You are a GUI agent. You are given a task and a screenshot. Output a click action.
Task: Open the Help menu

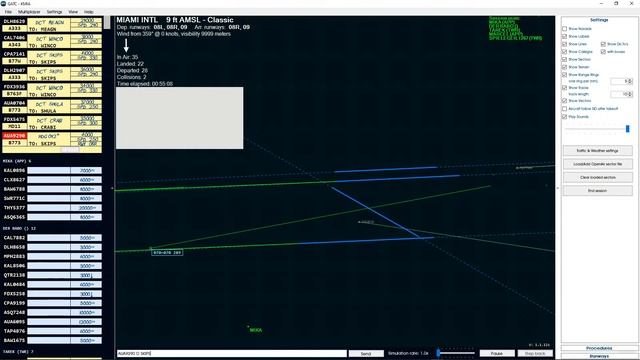click(x=89, y=12)
